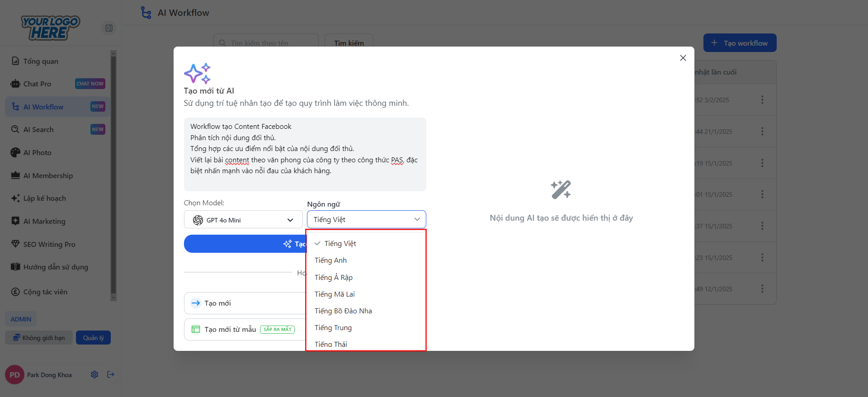Click the workflow description text area
Viewport: 868px width, 397px height.
305,154
